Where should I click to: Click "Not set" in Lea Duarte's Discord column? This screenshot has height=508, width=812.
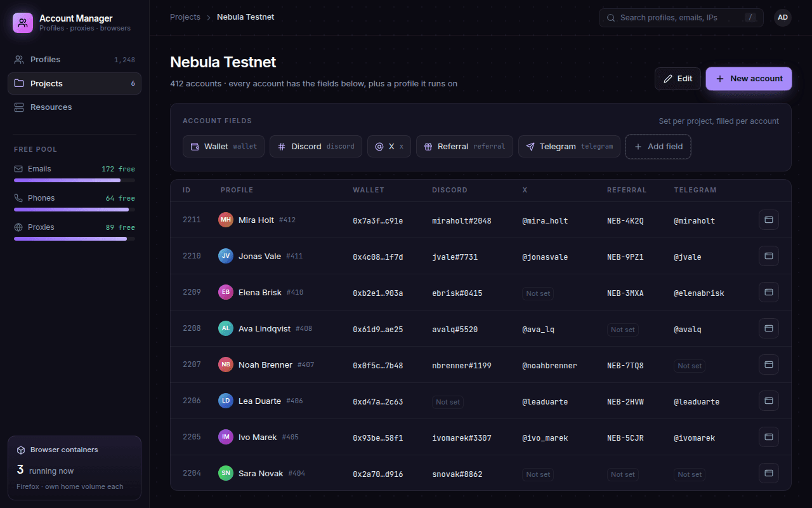pos(448,402)
